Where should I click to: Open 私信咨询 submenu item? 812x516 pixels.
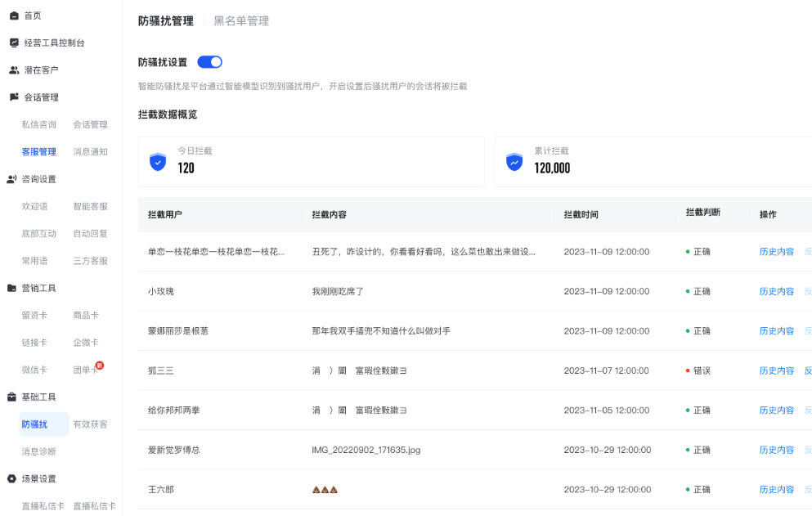(x=38, y=124)
